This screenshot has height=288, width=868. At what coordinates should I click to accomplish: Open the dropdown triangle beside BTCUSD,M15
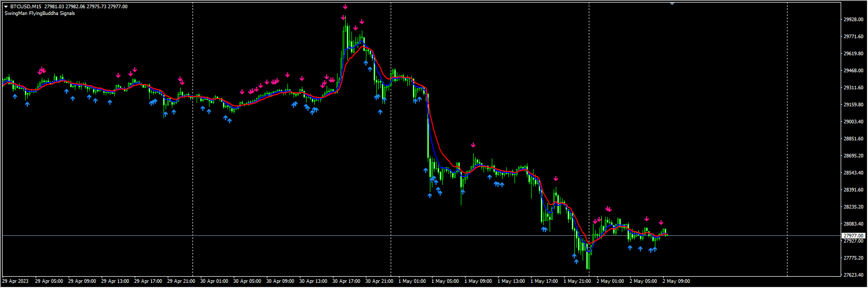coord(6,7)
